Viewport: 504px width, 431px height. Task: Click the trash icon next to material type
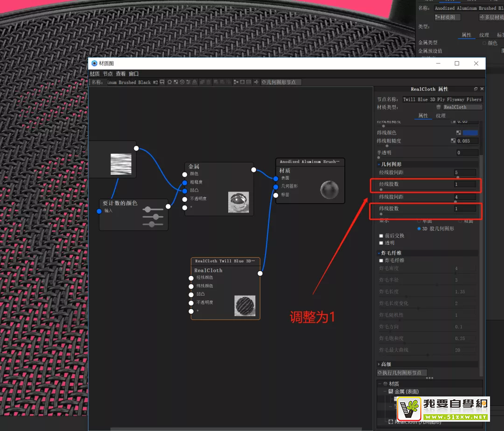438,107
